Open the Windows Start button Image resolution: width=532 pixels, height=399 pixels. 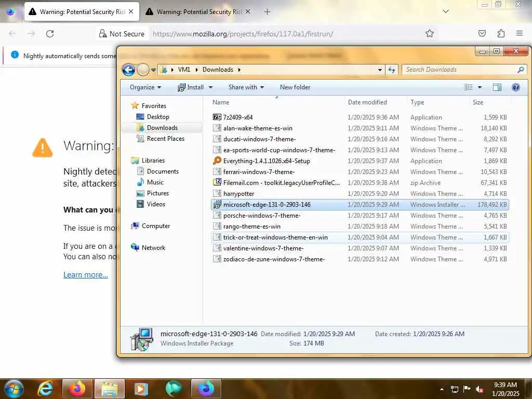pyautogui.click(x=14, y=389)
